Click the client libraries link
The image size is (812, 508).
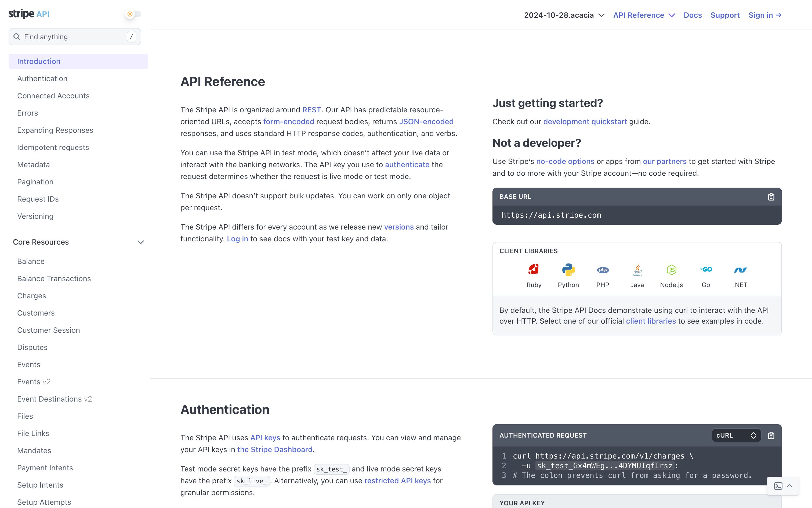tap(651, 321)
